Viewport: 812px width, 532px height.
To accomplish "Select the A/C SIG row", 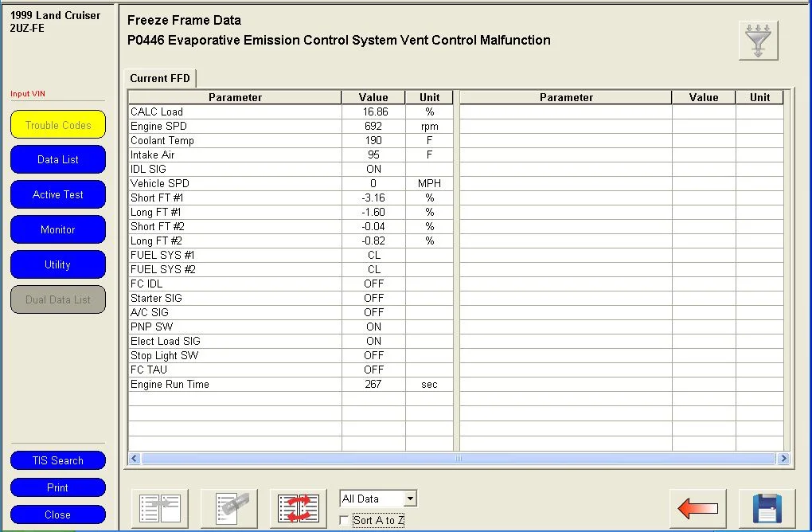I will 291,312.
